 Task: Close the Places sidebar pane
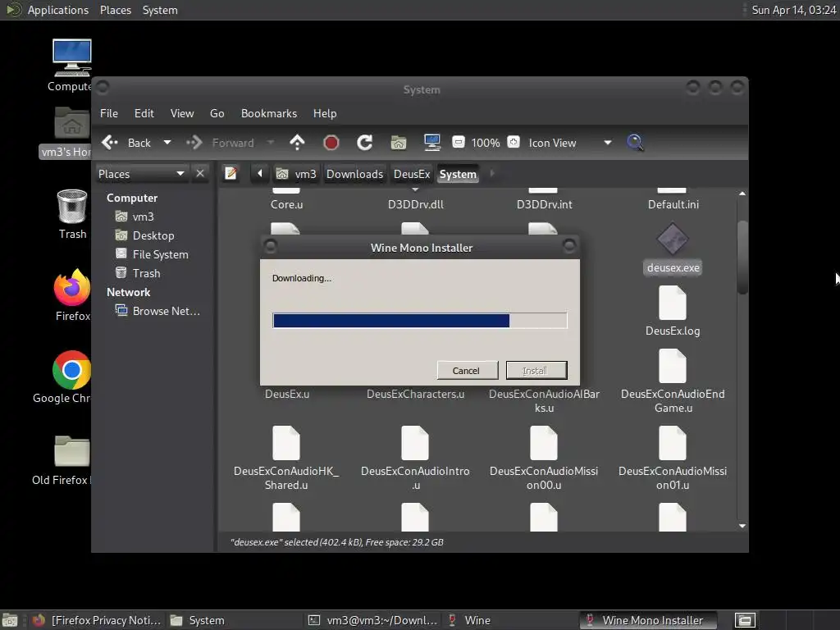coord(200,174)
